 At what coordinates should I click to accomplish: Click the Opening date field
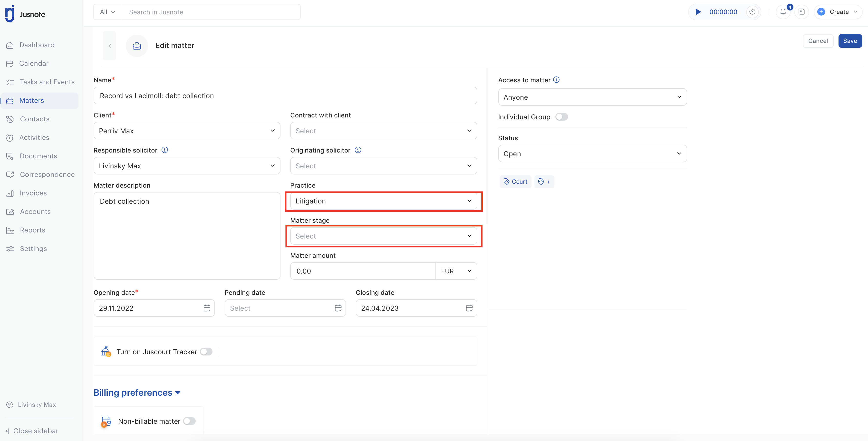[x=154, y=308]
